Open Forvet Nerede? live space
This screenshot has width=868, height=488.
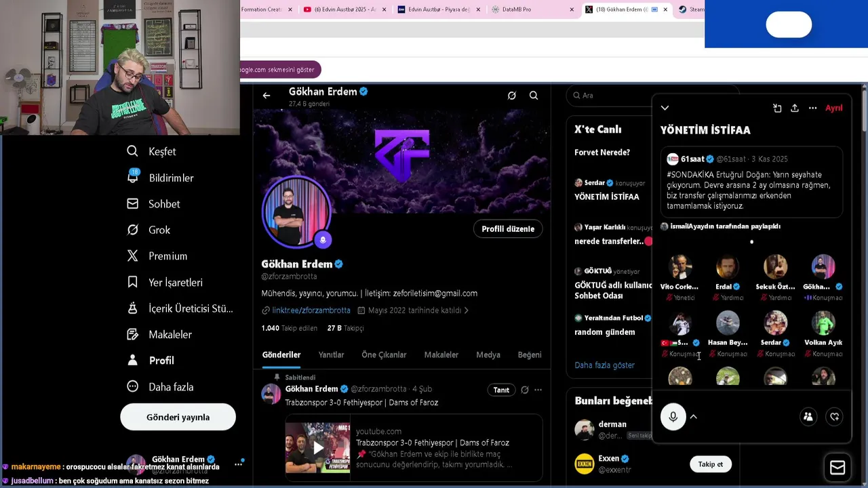(x=602, y=152)
